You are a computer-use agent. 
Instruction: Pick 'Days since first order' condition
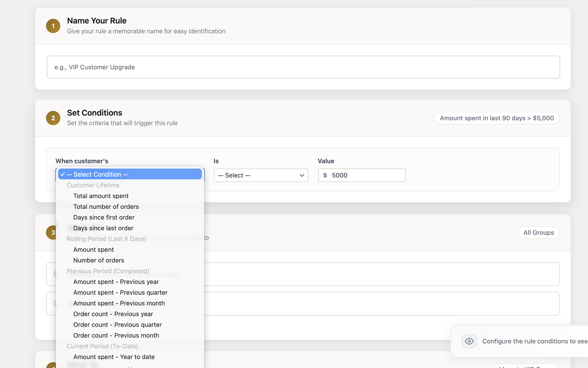[104, 217]
